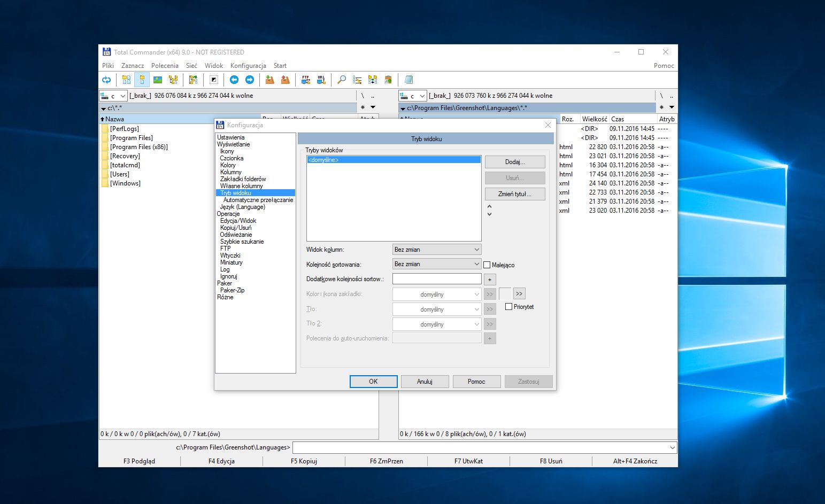Viewport: 825px width, 504px height.
Task: Click the URL new FTP connection icon
Action: click(x=321, y=80)
